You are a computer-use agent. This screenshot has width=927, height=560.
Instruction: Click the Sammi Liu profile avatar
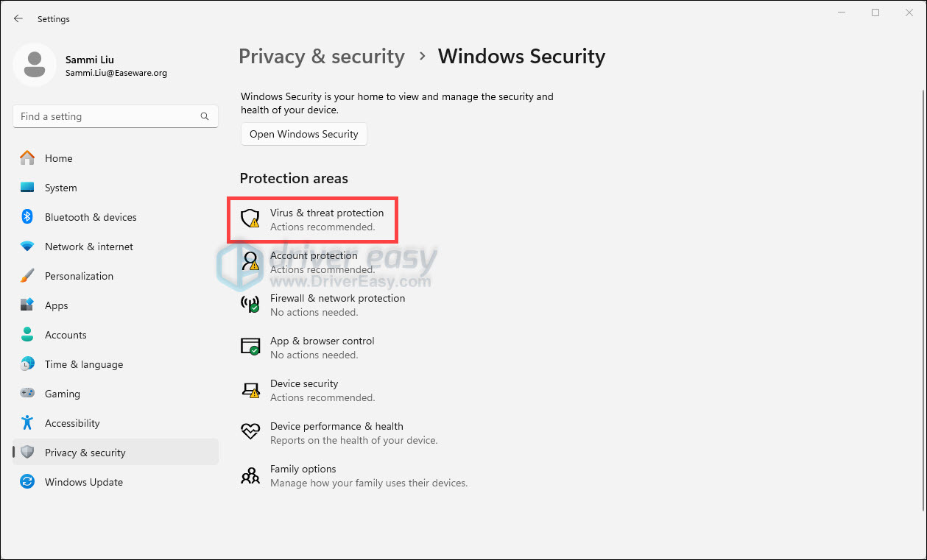[x=35, y=65]
